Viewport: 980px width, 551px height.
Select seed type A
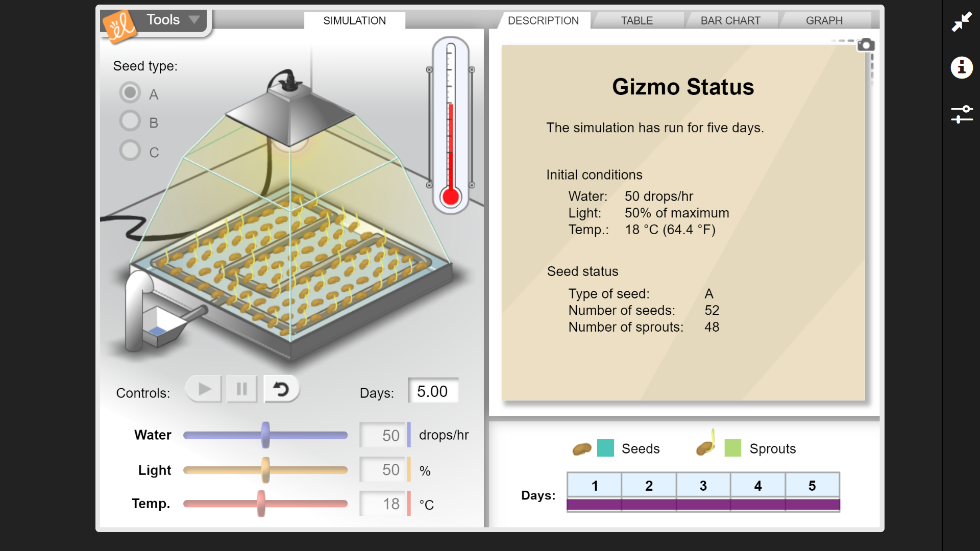[x=130, y=93]
